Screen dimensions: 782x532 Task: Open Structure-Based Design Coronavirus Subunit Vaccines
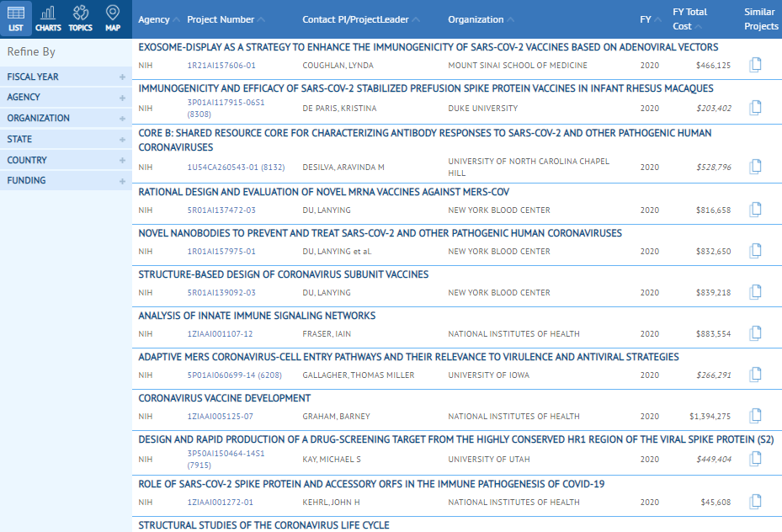coord(284,274)
